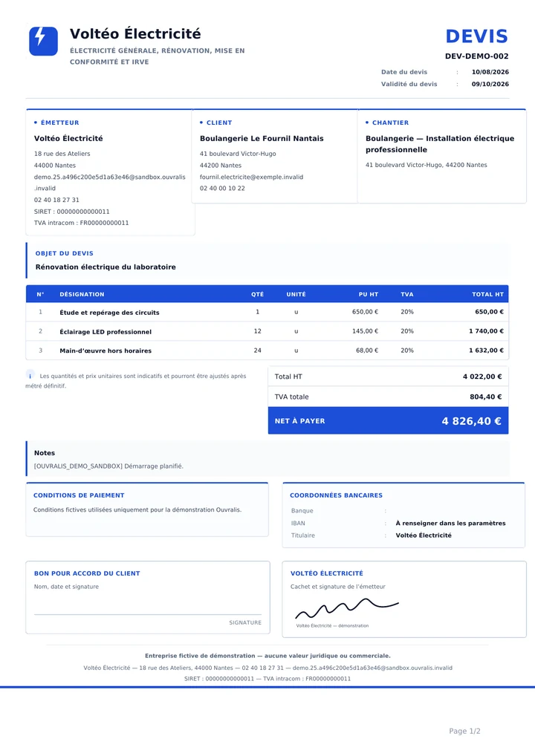Click the line total 1 632,00 €
The image size is (535, 756).
click(x=486, y=351)
